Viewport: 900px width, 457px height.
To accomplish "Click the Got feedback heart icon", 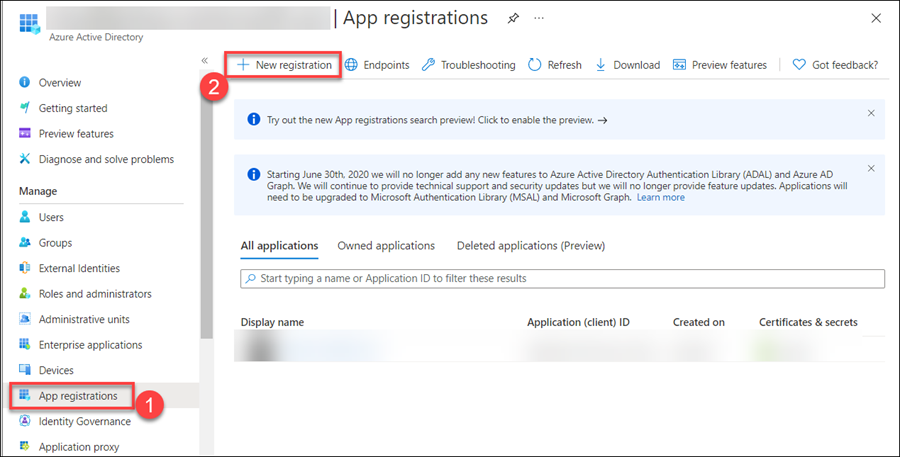I will 799,65.
